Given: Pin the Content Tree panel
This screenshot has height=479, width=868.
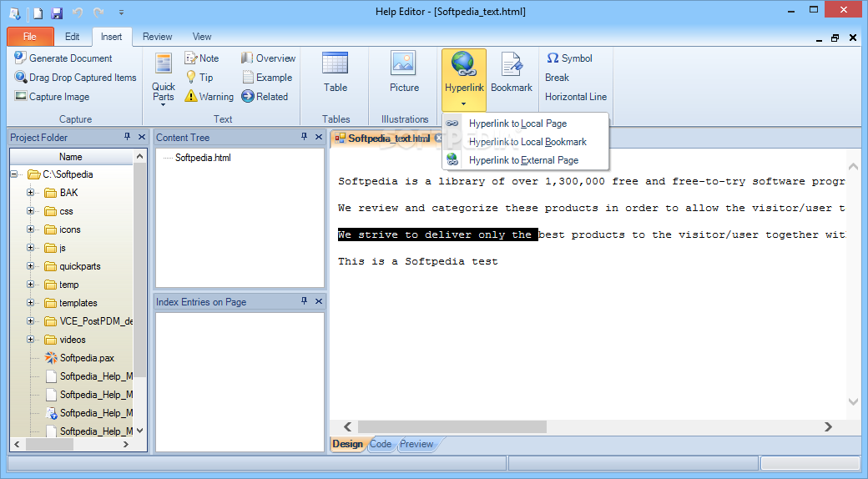Looking at the screenshot, I should click(x=304, y=137).
